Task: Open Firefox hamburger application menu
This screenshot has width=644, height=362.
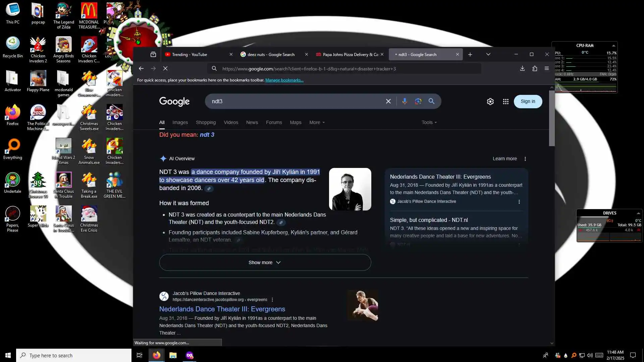Action: point(547,68)
